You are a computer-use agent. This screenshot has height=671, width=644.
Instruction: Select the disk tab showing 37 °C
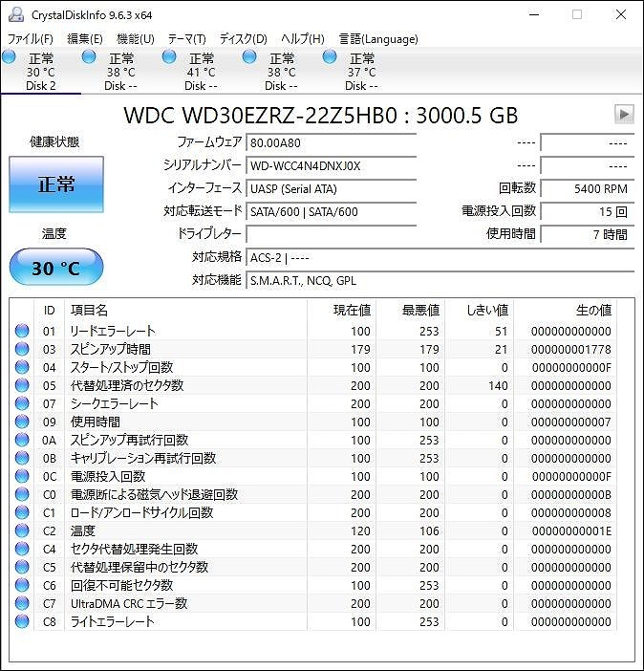pos(361,71)
